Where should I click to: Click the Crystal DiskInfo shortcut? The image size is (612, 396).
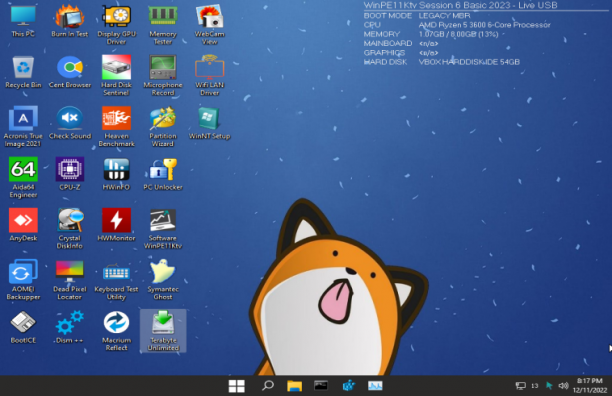point(70,228)
